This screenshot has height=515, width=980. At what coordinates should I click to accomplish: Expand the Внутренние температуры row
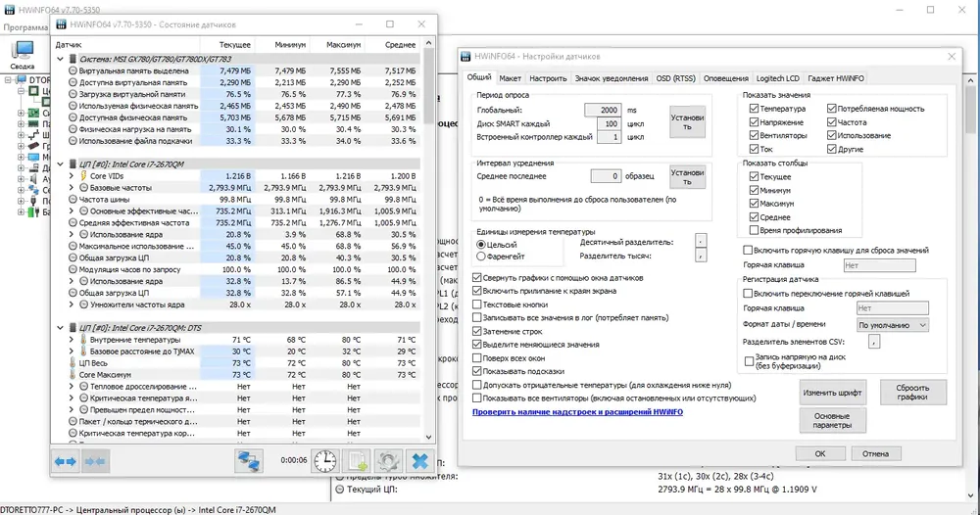coord(72,340)
